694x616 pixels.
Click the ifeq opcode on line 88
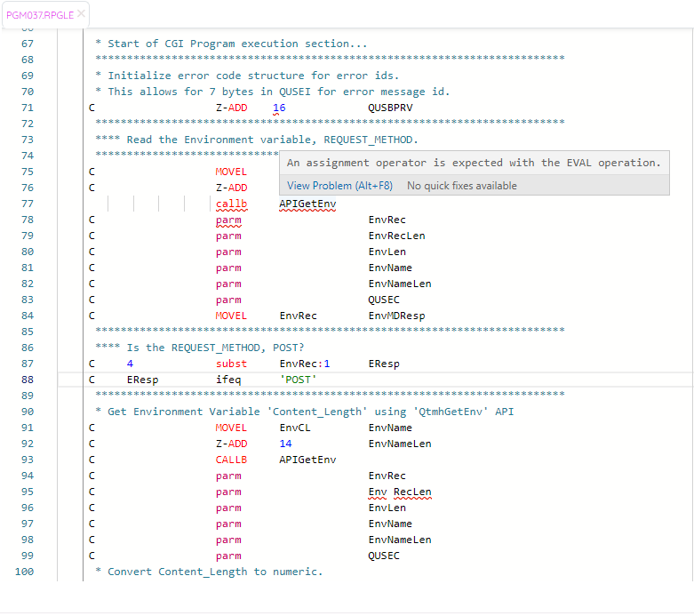tap(228, 380)
